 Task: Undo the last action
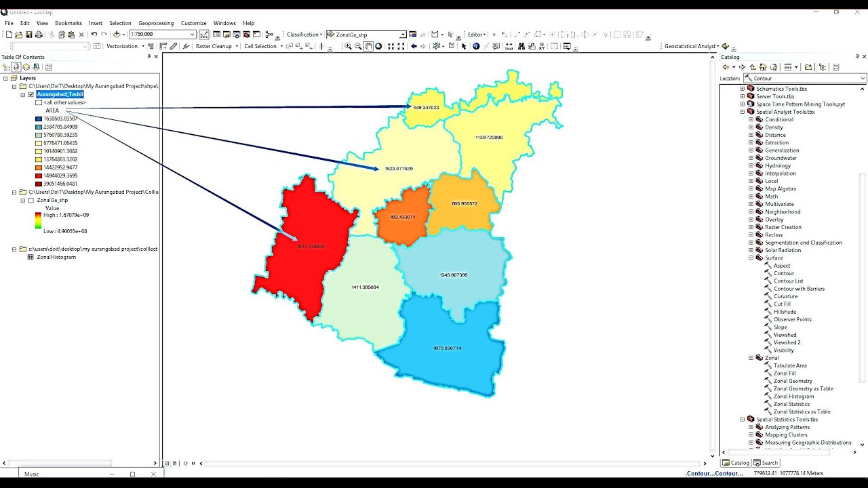tap(94, 34)
